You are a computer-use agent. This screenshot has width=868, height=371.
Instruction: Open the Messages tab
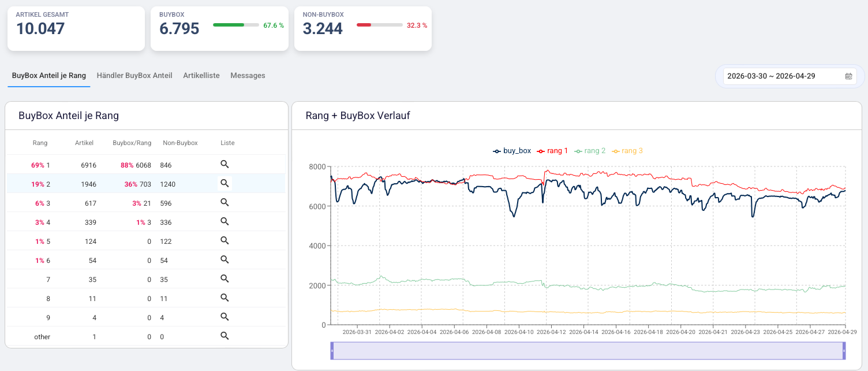(248, 76)
